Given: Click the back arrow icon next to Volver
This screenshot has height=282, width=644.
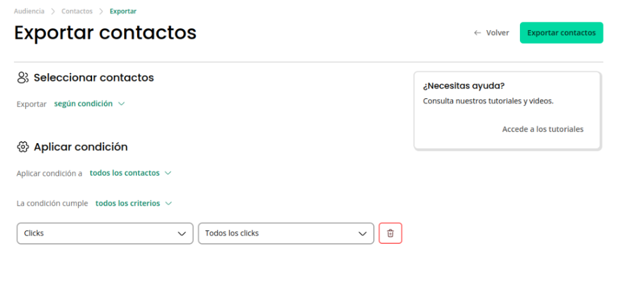Looking at the screenshot, I should (x=477, y=33).
